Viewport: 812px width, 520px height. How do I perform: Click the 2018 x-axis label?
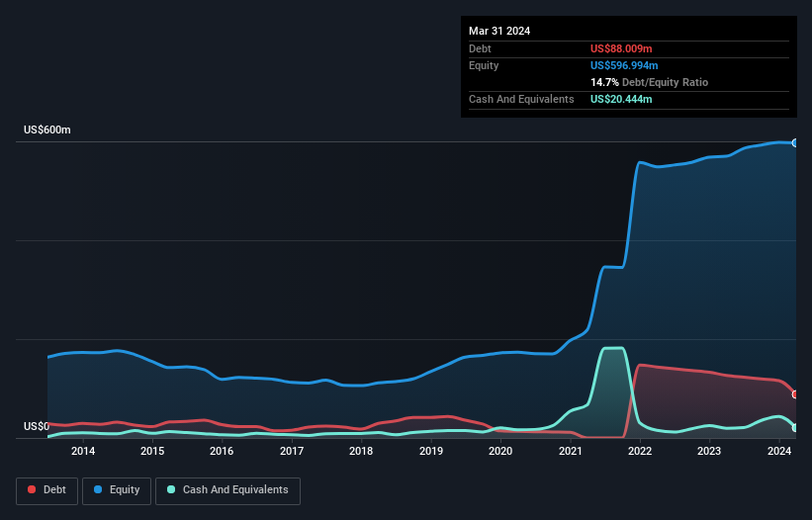361,451
